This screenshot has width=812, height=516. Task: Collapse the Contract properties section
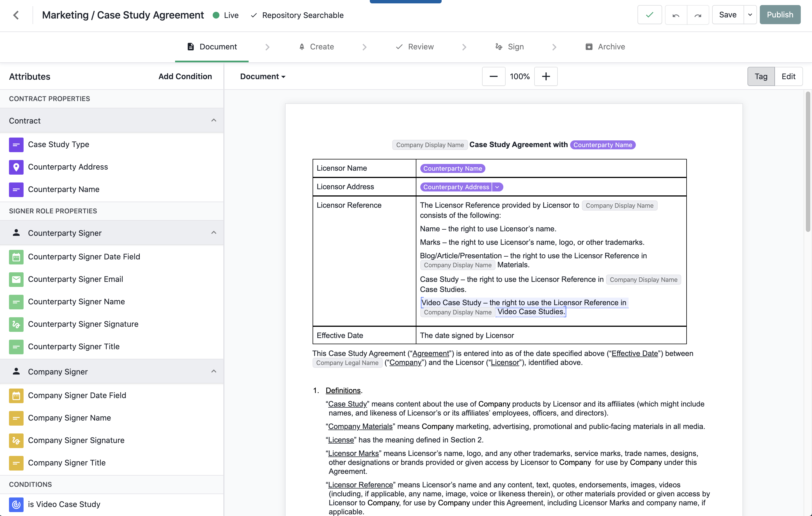(214, 120)
